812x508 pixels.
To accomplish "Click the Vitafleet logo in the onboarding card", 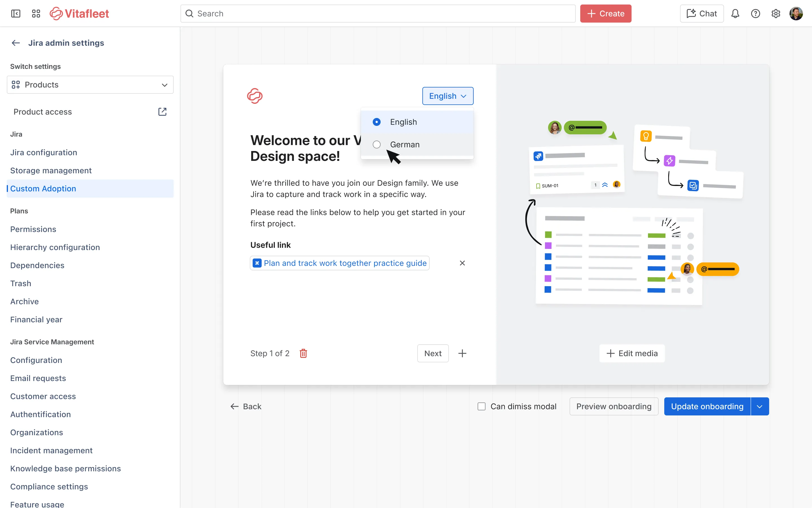I will 255,96.
